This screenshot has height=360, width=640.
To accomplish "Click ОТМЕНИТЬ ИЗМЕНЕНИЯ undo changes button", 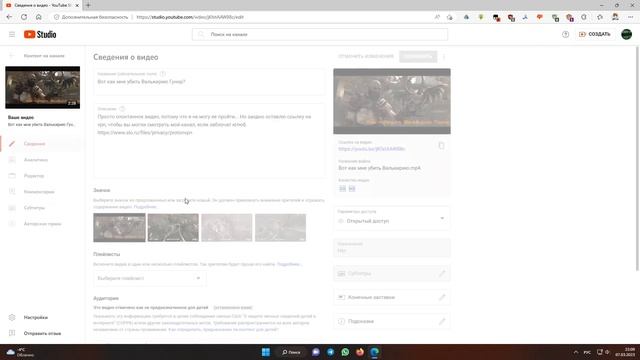I will point(366,56).
